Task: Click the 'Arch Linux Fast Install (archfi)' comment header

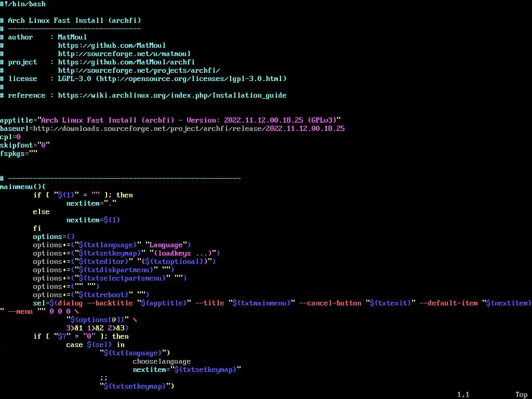Action: click(x=74, y=21)
